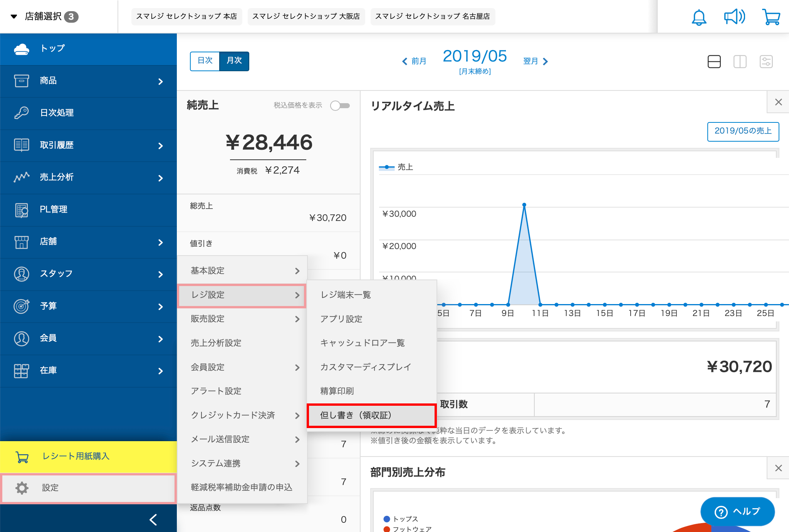Close the 部門別売上分布 panel
Image resolution: width=789 pixels, height=532 pixels.
[779, 468]
